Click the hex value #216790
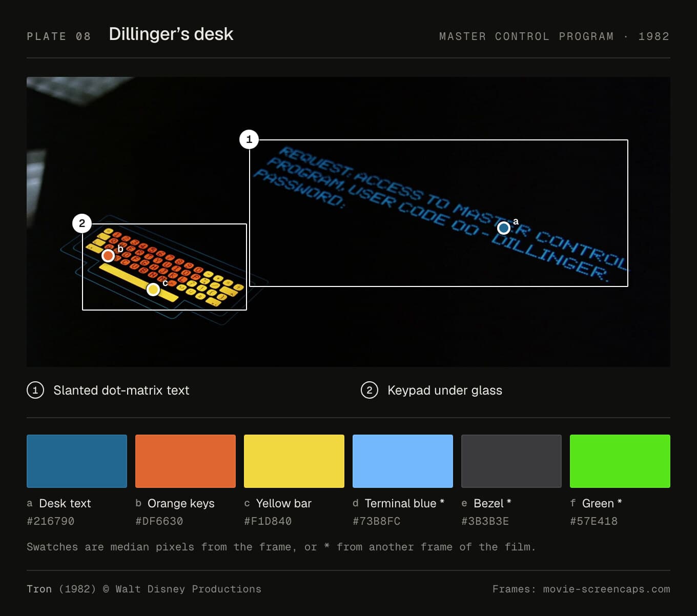This screenshot has width=697, height=616. point(51,521)
